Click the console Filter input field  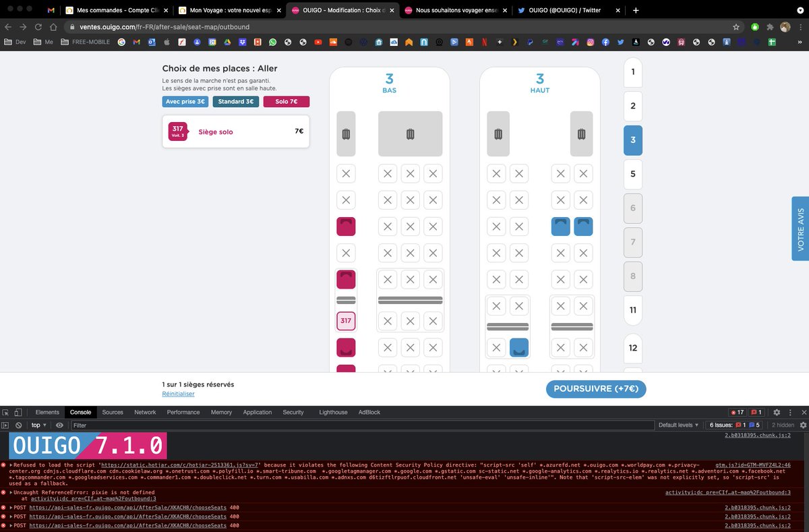tap(362, 425)
